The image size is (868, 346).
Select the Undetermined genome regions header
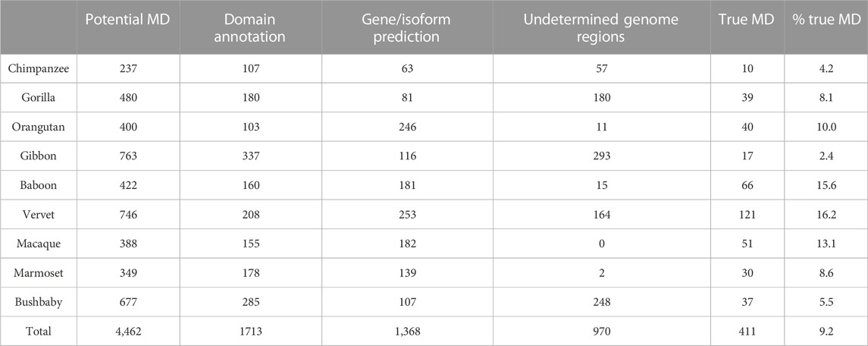pyautogui.click(x=601, y=27)
